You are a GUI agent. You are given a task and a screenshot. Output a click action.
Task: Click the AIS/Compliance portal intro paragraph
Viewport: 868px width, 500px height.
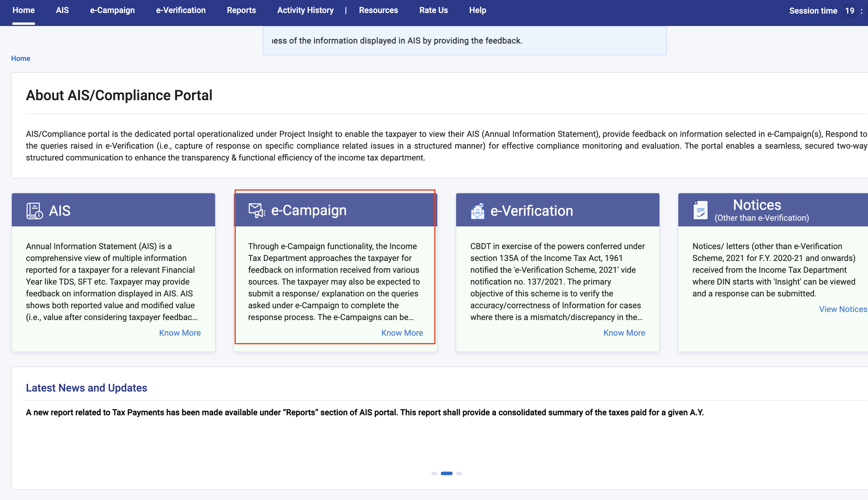(446, 146)
